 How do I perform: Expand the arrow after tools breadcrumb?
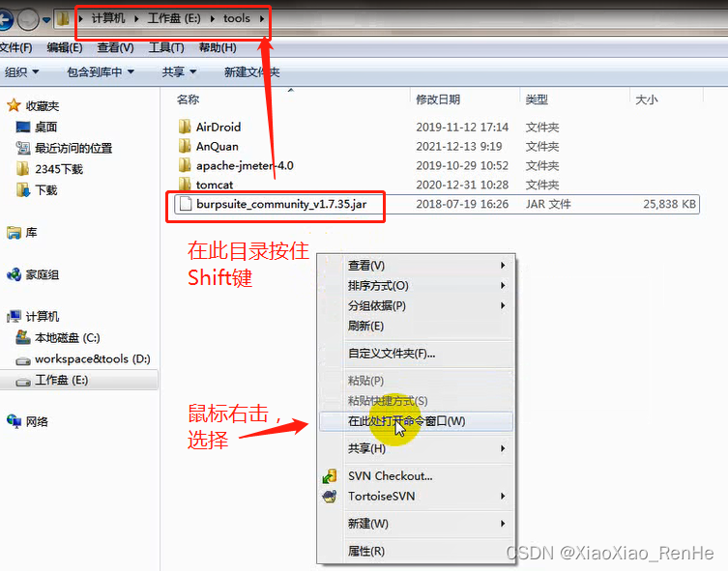click(x=262, y=19)
